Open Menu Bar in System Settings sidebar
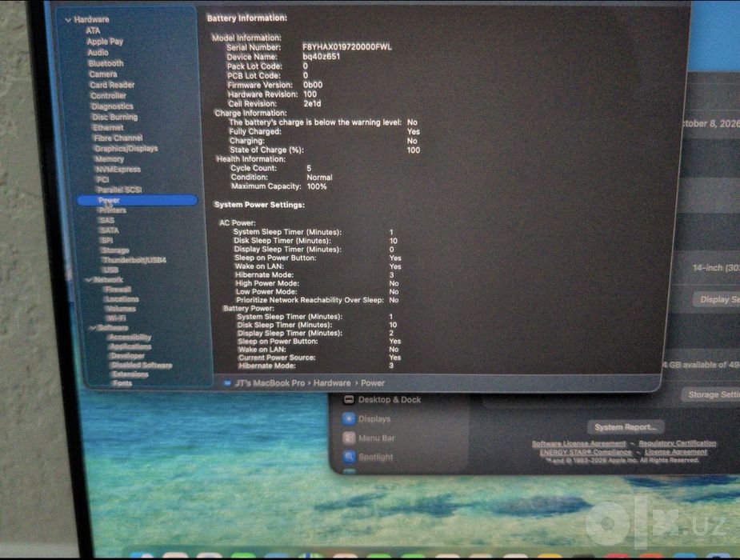The image size is (740, 560). [x=377, y=438]
